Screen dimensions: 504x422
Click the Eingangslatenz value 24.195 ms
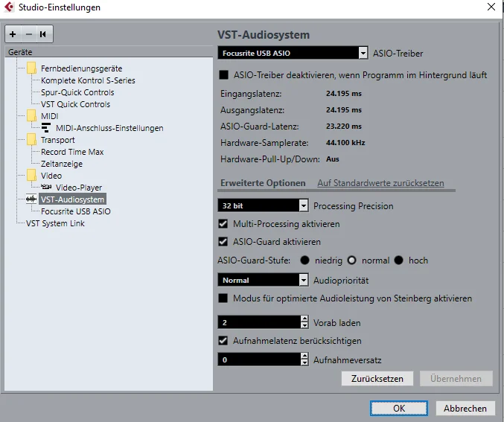tap(344, 94)
